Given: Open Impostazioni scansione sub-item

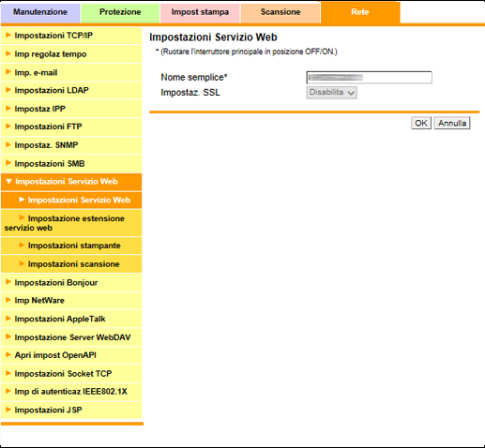Looking at the screenshot, I should click(x=71, y=264).
